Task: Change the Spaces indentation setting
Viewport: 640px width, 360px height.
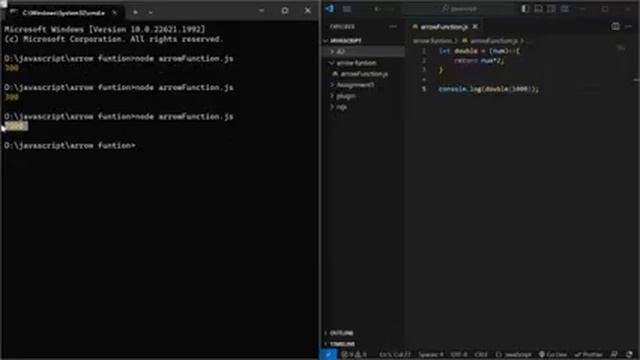Action: pyautogui.click(x=431, y=355)
